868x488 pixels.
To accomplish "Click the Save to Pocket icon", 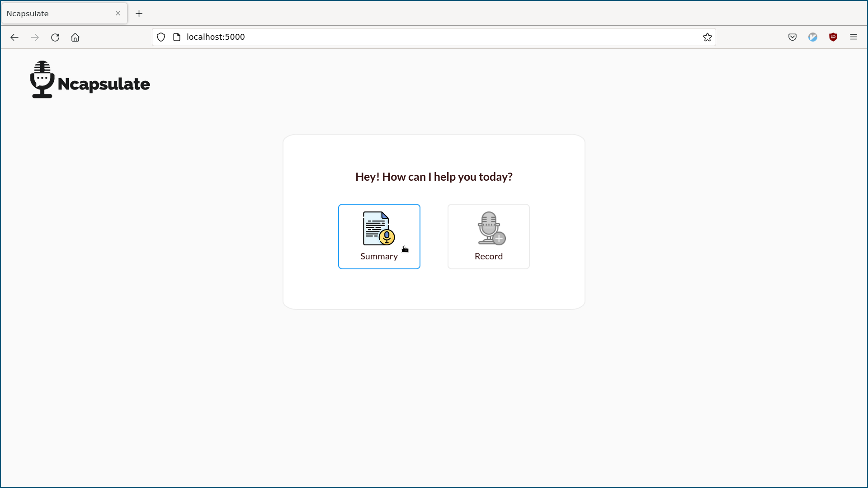I will coord(793,37).
